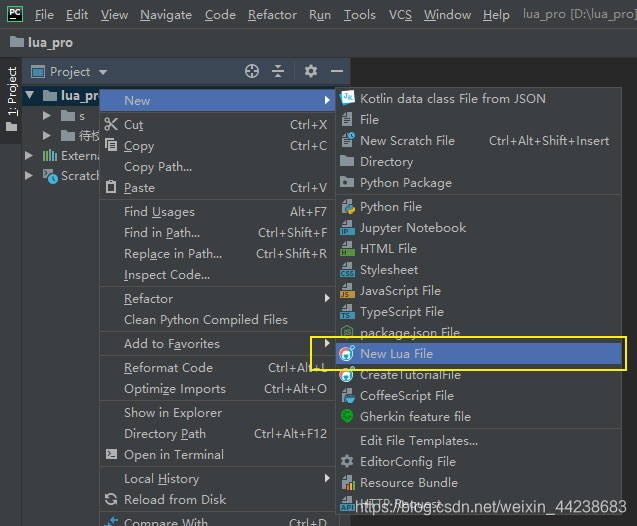The image size is (637, 526).
Task: Open the Refactor submenu arrow
Action: (x=327, y=298)
